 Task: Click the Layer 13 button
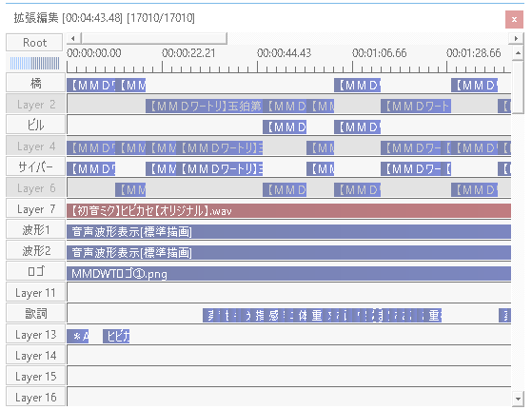coord(35,335)
